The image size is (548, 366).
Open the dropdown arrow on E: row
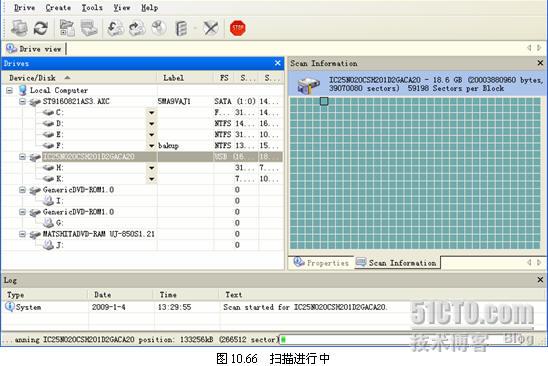(151, 135)
